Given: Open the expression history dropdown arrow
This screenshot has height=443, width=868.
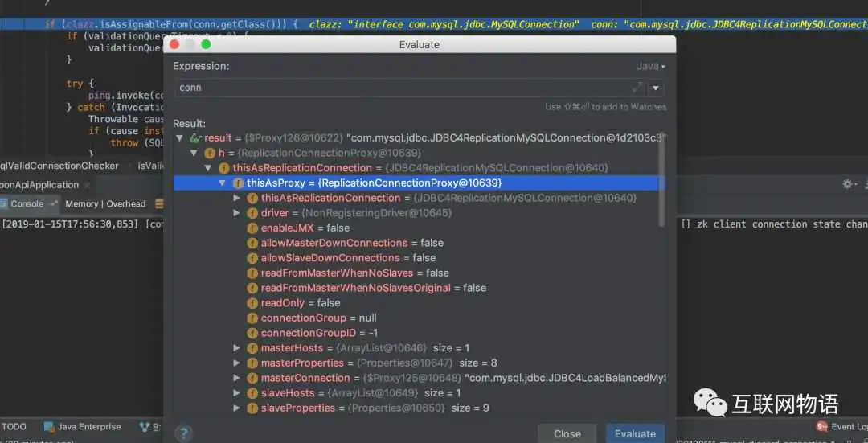Looking at the screenshot, I should pyautogui.click(x=656, y=88).
